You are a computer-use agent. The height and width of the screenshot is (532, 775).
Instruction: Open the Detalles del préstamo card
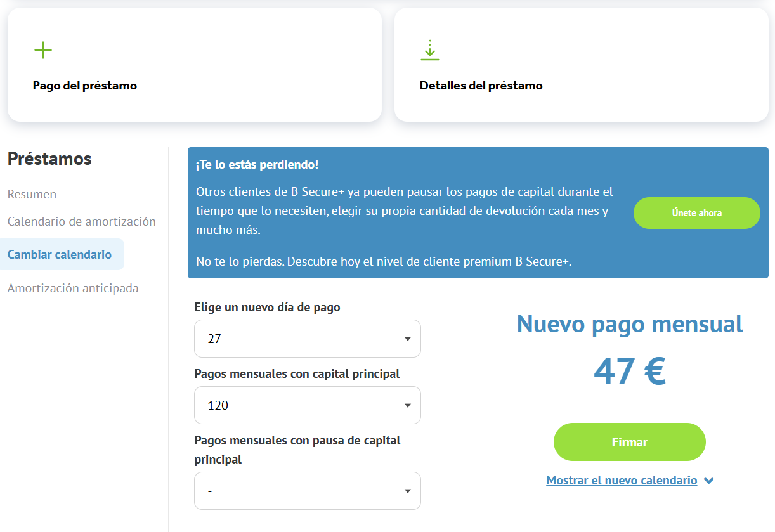click(x=581, y=65)
